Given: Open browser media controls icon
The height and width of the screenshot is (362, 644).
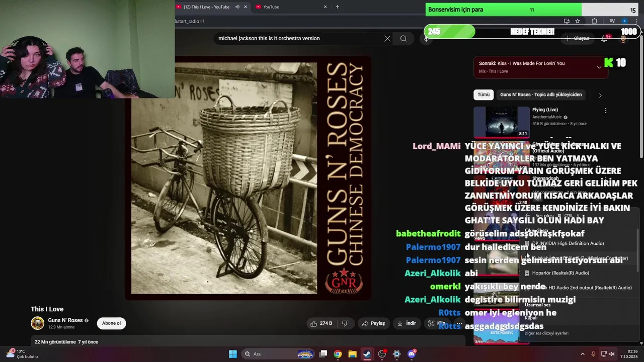Looking at the screenshot, I should [612, 21].
